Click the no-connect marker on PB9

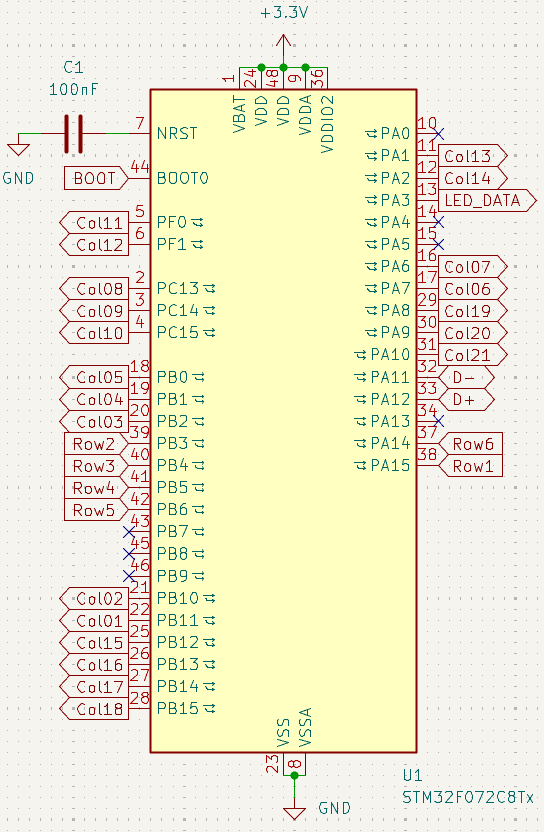pyautogui.click(x=128, y=576)
